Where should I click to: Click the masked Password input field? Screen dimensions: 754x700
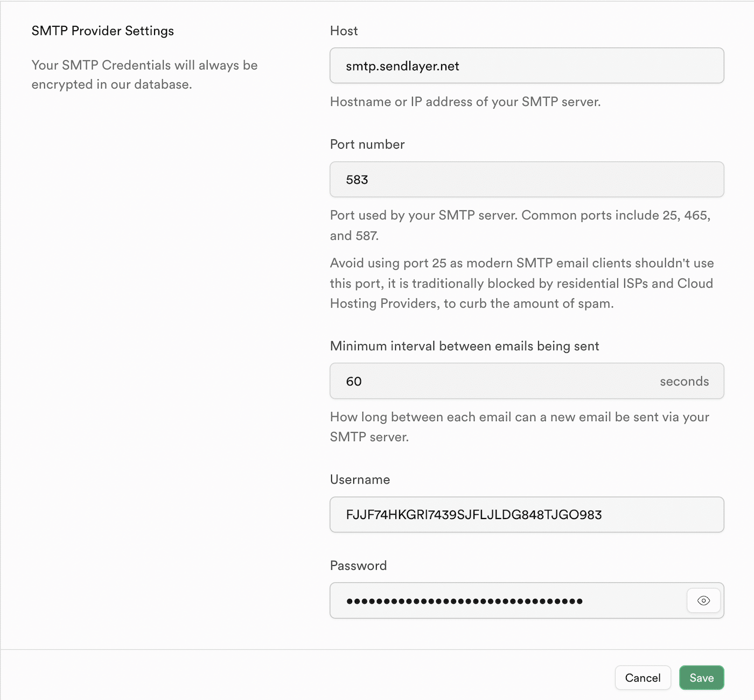[506, 600]
